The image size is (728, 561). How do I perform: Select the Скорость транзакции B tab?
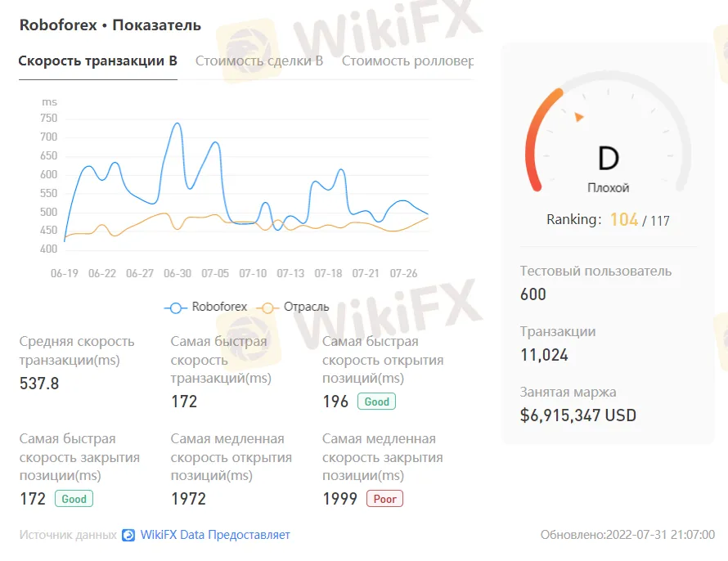click(98, 61)
